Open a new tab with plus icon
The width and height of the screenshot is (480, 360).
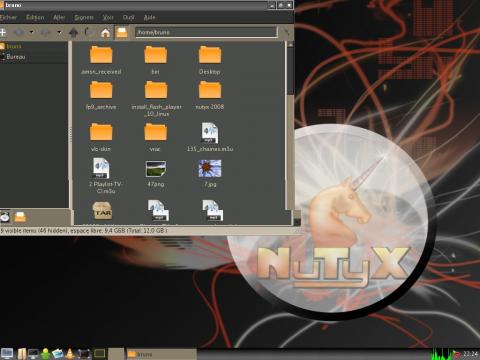tap(3, 32)
